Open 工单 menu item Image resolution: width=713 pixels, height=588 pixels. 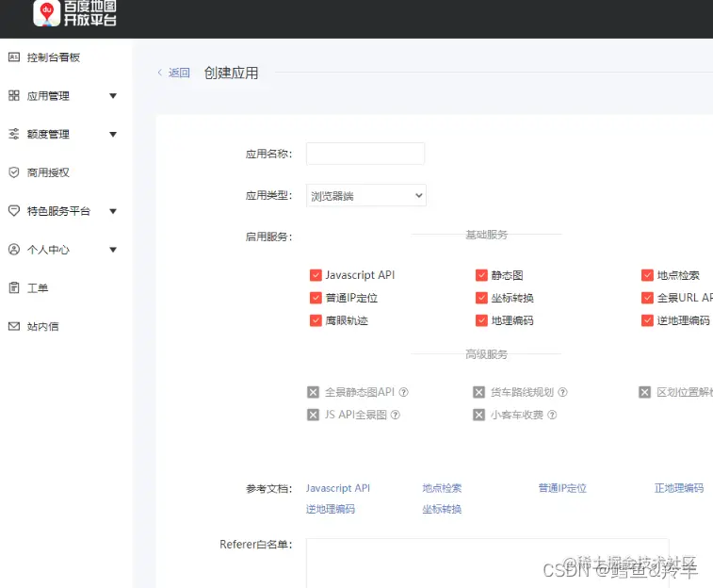[38, 287]
